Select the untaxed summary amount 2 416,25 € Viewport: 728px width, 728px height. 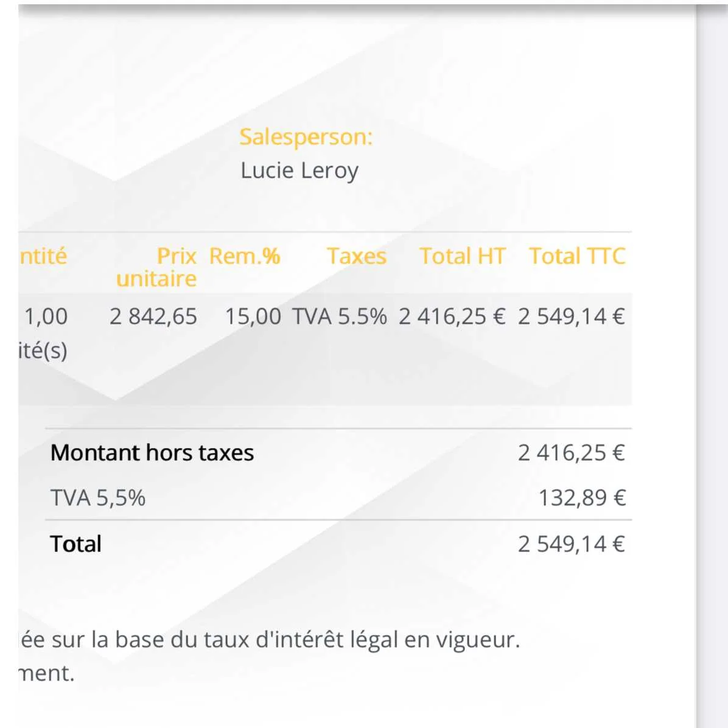572,453
